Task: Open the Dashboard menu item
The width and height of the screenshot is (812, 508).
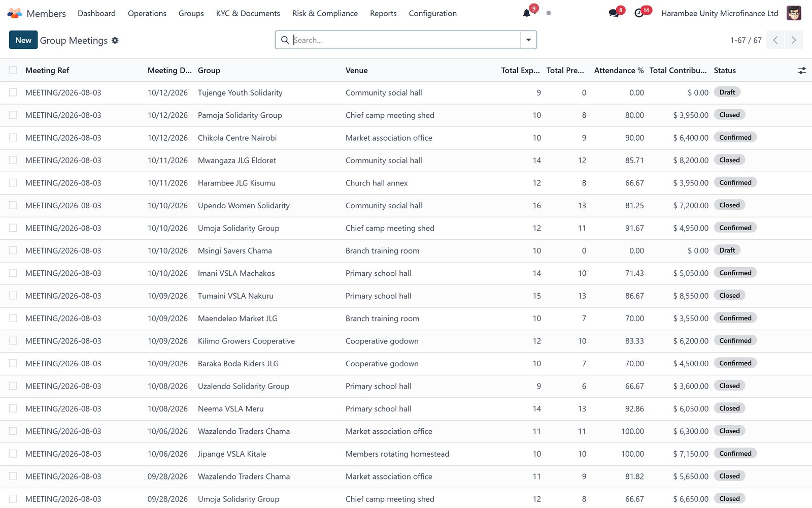Action: pyautogui.click(x=96, y=13)
